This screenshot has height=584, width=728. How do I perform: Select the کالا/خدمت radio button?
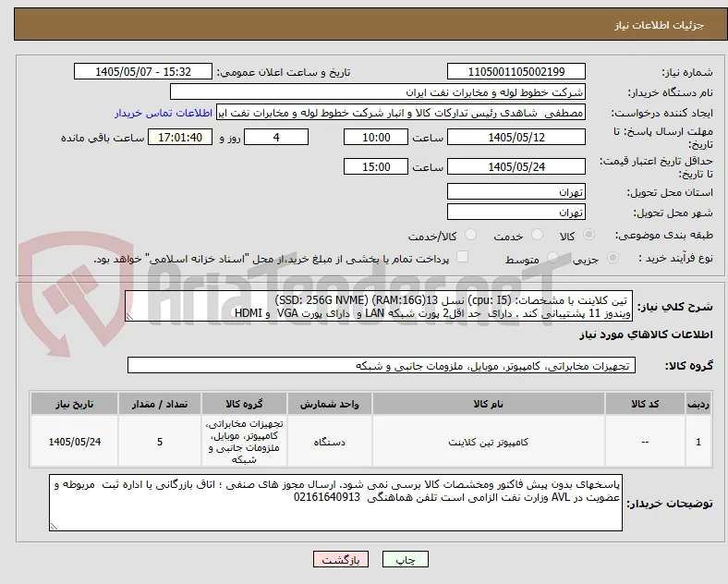471,235
